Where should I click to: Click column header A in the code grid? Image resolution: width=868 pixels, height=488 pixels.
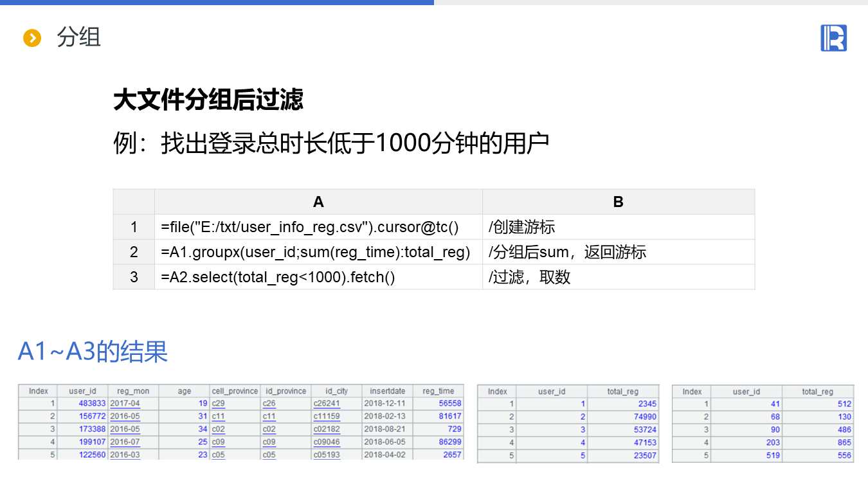click(x=318, y=202)
